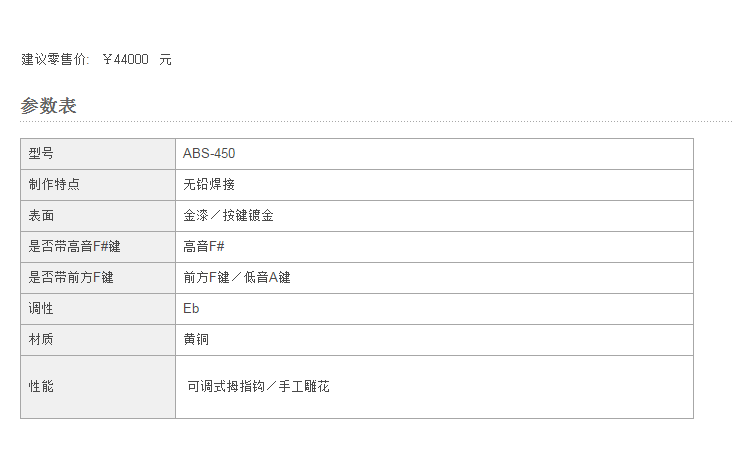
Task: Click the 建议零售价 label text
Action: tap(55, 59)
